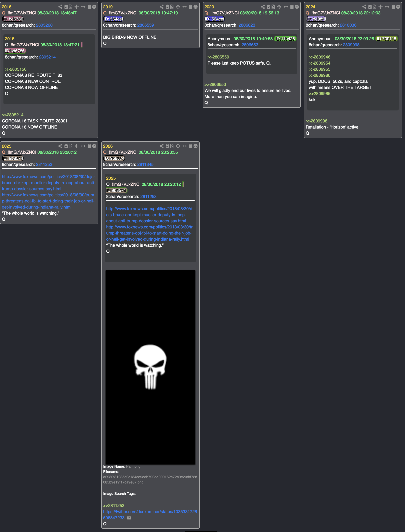The height and width of the screenshot is (532, 405).
Task: Copy post 2016 with the clipboard icon
Action: tap(89, 7)
